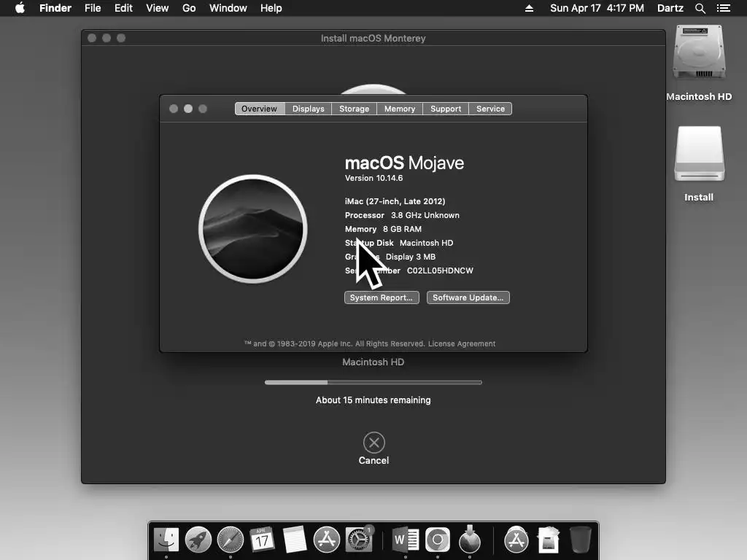The image size is (747, 560).
Task: Open the Trash in the Dock
Action: tap(580, 540)
